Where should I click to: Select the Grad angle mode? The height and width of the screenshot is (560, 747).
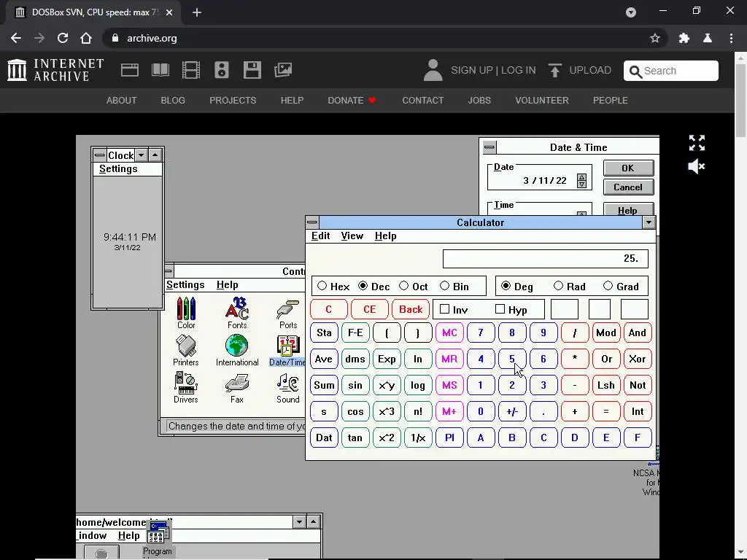(x=608, y=286)
